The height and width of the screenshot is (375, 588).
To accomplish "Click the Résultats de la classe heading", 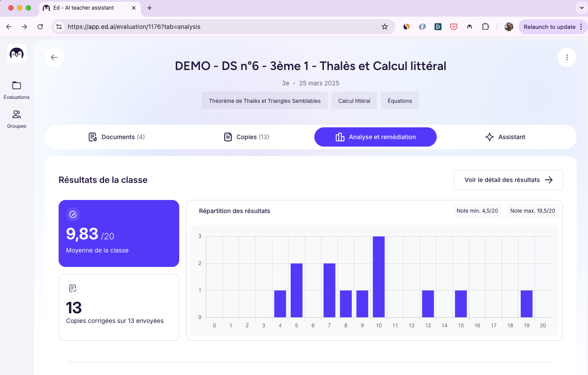I will (103, 180).
